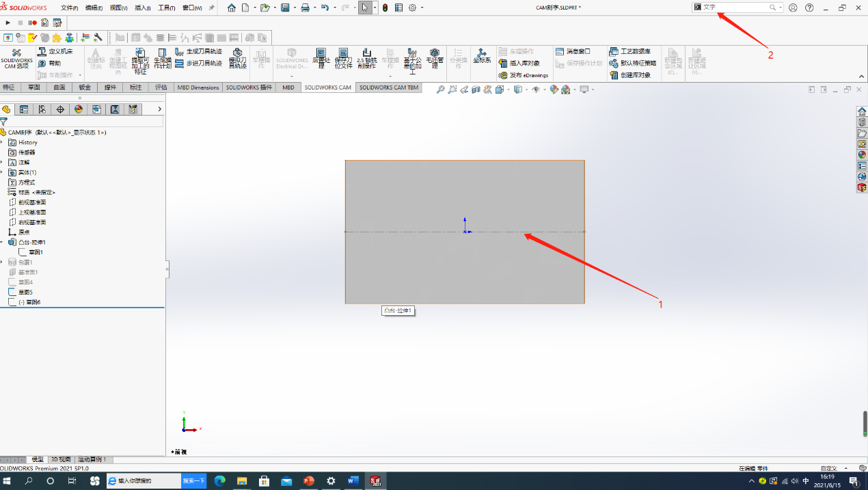Click the Coordinate System (坐标系) tool
The height and width of the screenshot is (490, 868).
[483, 56]
